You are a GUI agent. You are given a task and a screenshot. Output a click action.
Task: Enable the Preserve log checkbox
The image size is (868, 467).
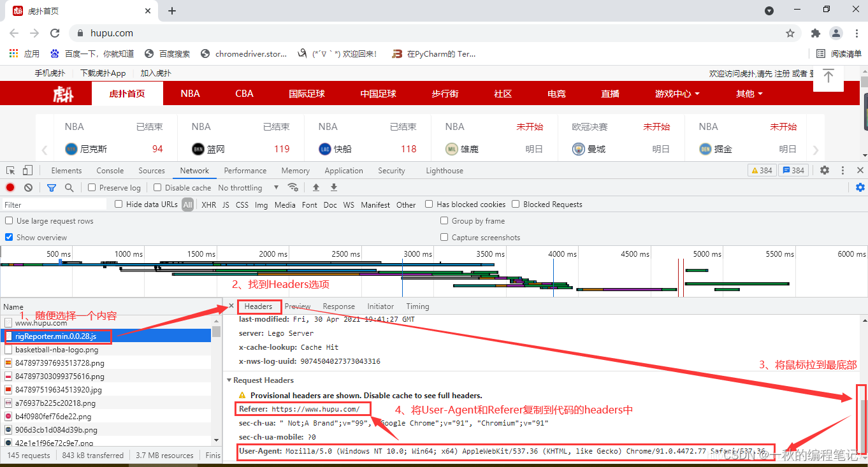(92, 187)
